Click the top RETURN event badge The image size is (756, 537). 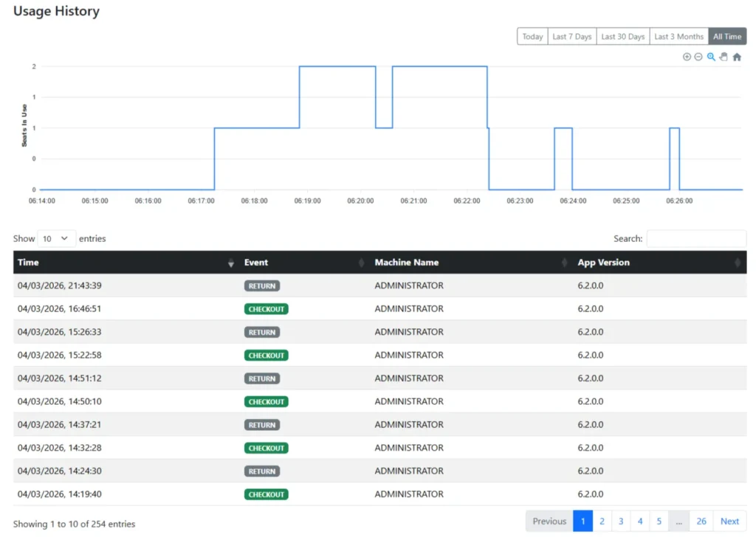click(262, 286)
